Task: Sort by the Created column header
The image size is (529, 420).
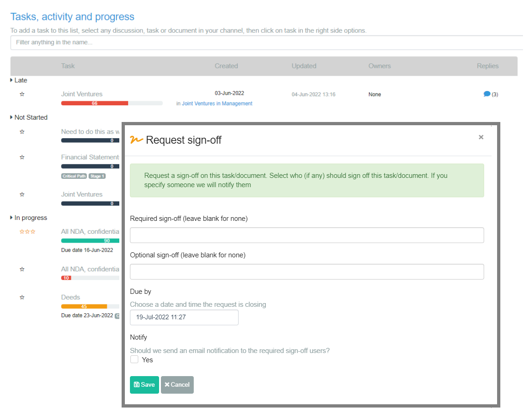Action: [227, 66]
